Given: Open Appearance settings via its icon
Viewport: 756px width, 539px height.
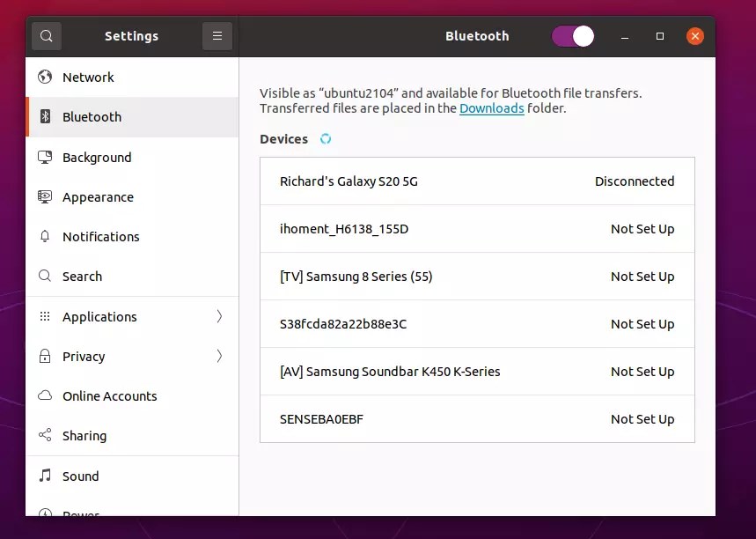Looking at the screenshot, I should (45, 196).
